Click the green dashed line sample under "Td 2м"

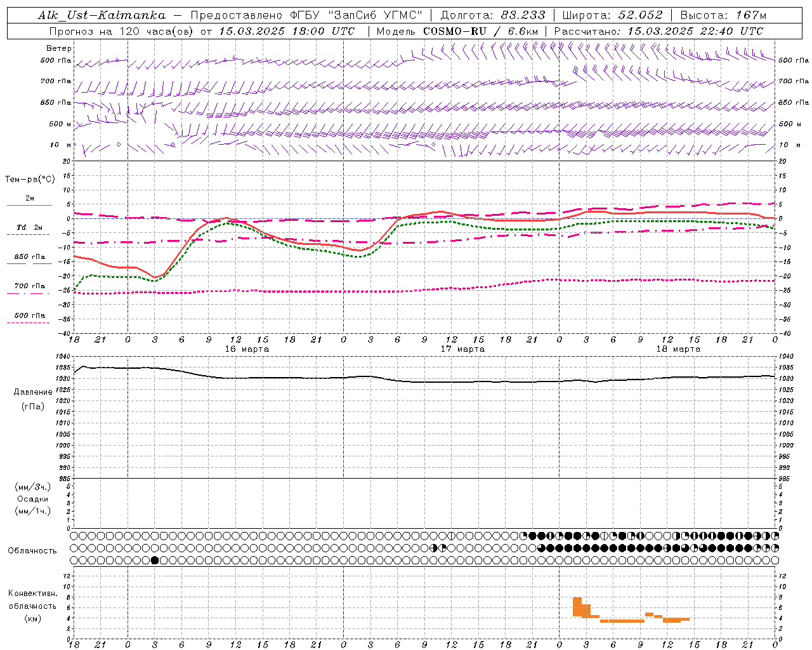(x=29, y=235)
